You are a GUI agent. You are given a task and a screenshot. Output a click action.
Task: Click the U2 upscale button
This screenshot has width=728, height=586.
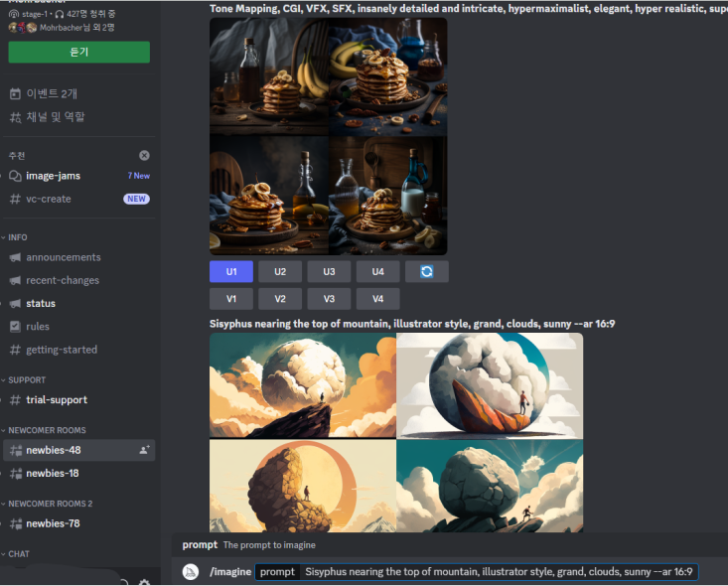(280, 271)
